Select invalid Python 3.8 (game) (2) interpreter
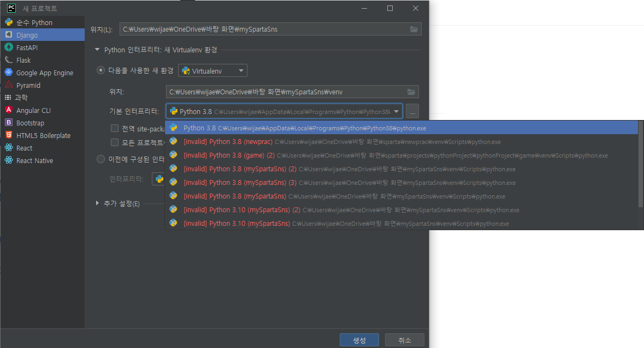The width and height of the screenshot is (644, 348). [x=401, y=155]
